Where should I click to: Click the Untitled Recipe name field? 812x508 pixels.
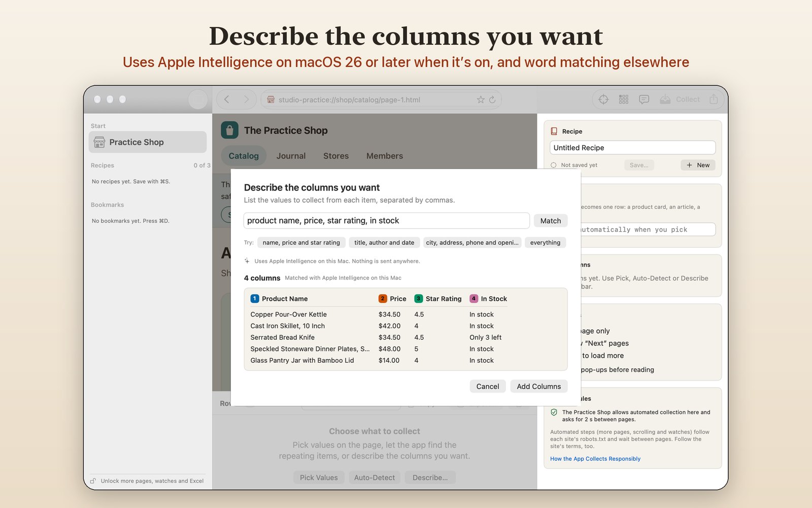click(633, 148)
